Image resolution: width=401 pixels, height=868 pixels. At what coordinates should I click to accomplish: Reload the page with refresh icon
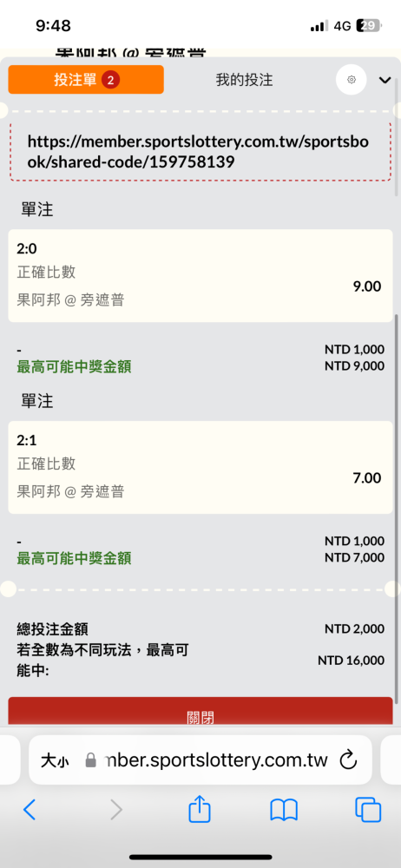click(348, 760)
